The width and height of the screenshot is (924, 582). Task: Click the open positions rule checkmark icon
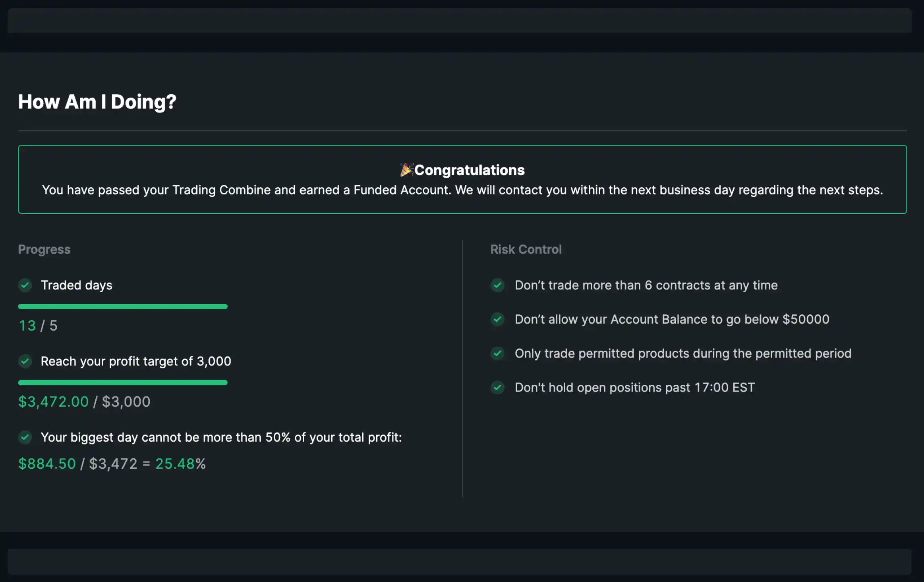point(498,388)
